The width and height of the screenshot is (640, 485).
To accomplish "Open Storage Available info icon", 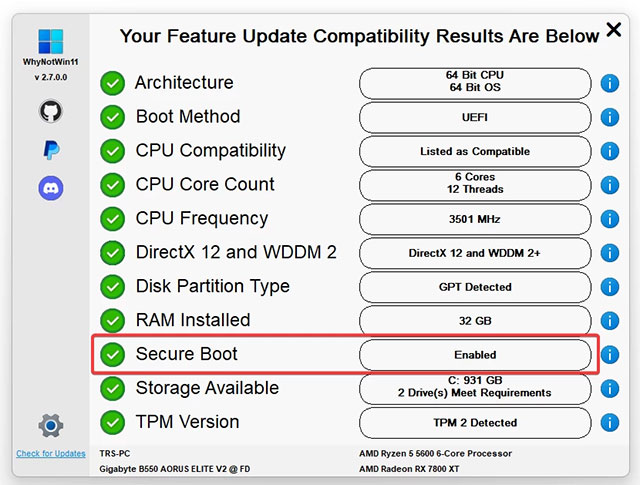I will click(610, 389).
